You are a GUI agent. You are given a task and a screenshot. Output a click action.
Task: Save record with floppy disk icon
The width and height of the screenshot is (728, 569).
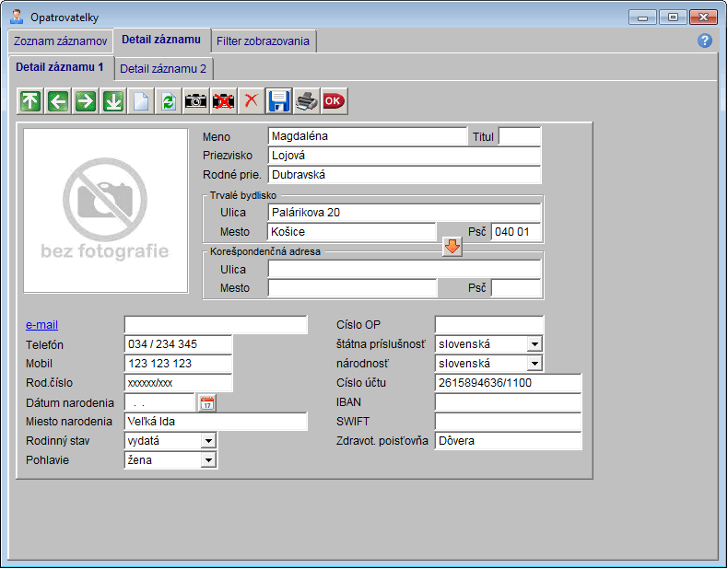pyautogui.click(x=278, y=101)
